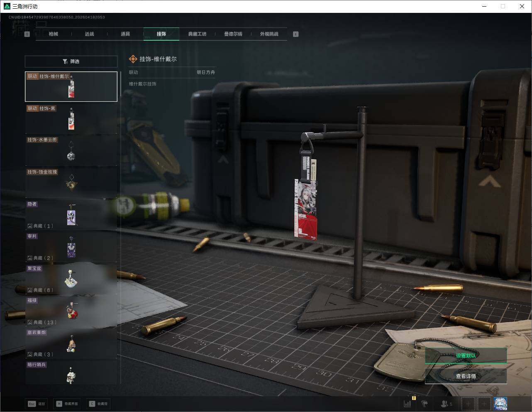Select the 挂饰 tab
This screenshot has width=532, height=412.
tap(161, 34)
